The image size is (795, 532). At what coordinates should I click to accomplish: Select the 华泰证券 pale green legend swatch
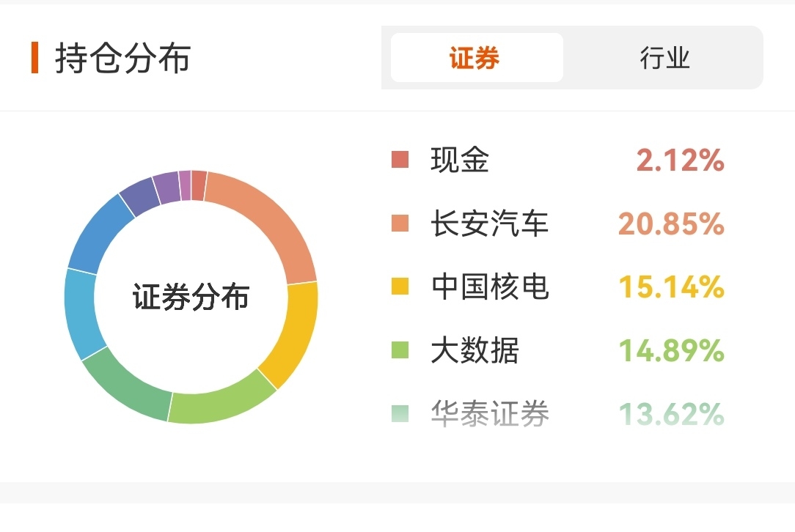[x=400, y=413]
